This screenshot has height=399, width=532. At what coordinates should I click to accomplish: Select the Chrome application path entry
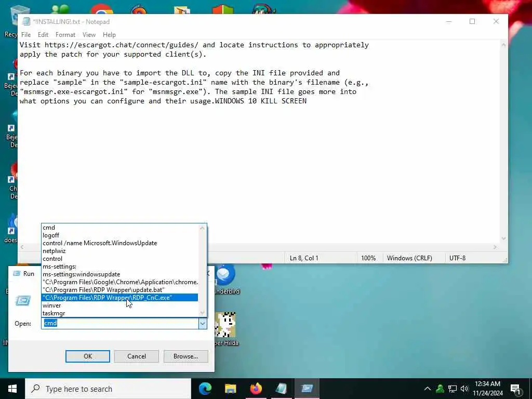tap(120, 282)
